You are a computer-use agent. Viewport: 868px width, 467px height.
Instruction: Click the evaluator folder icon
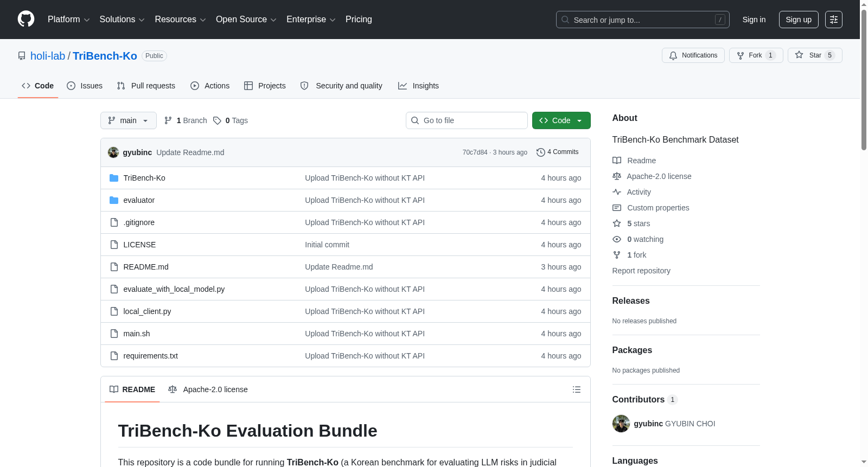tap(114, 200)
